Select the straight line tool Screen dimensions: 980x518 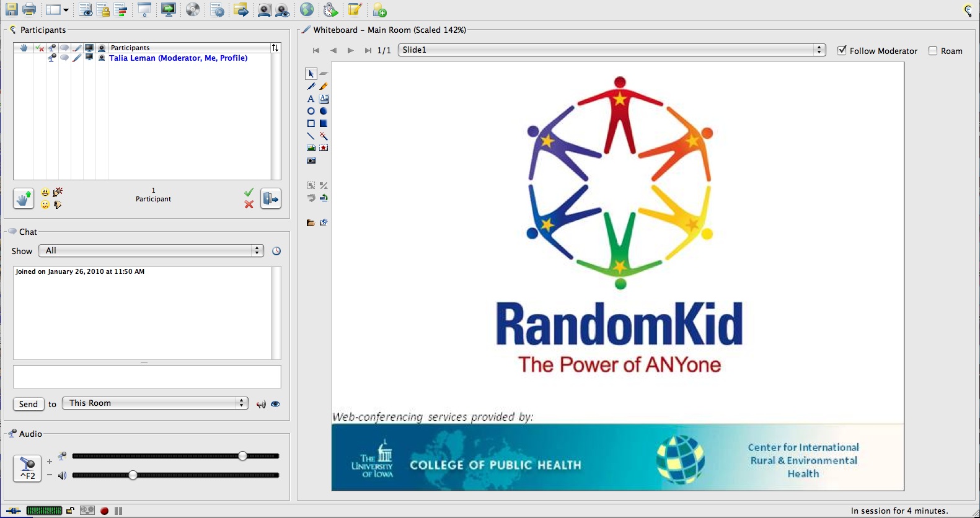coord(311,136)
